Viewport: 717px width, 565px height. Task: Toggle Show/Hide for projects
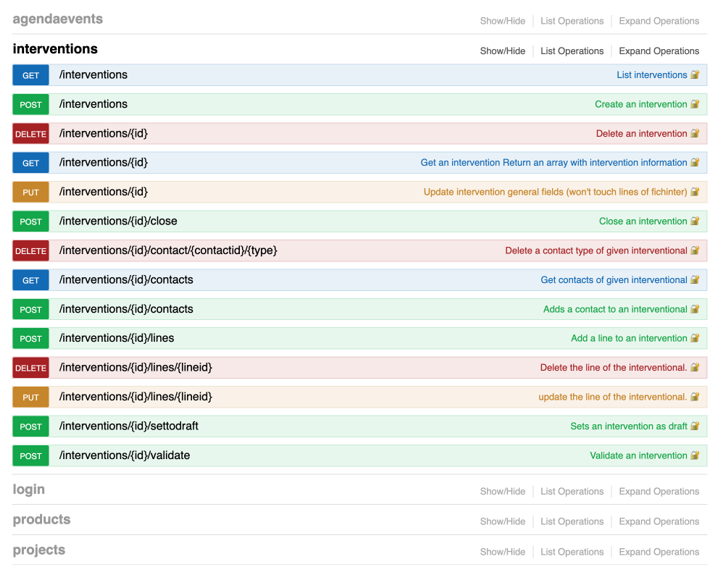pos(503,552)
